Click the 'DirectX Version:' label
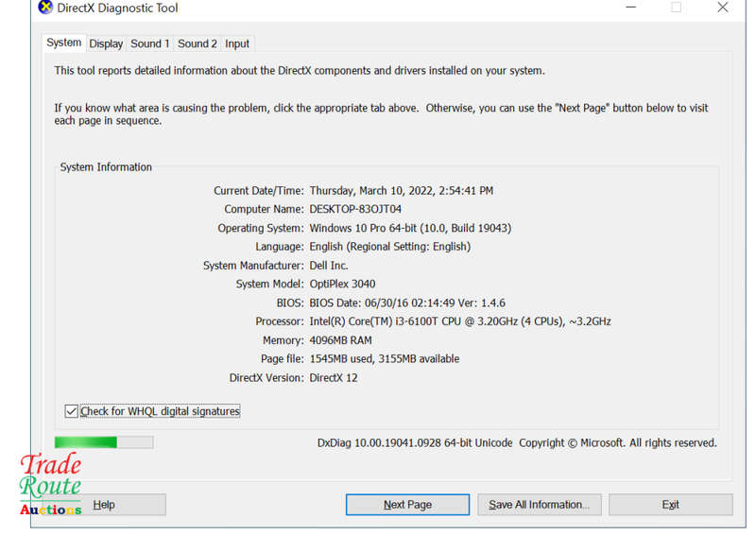 [266, 378]
